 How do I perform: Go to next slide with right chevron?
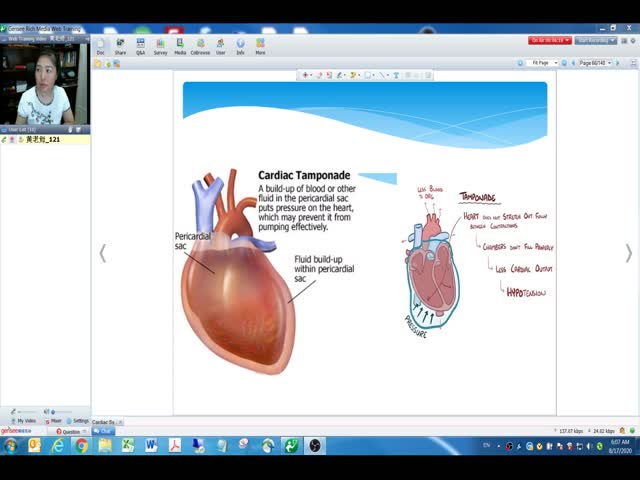click(629, 253)
